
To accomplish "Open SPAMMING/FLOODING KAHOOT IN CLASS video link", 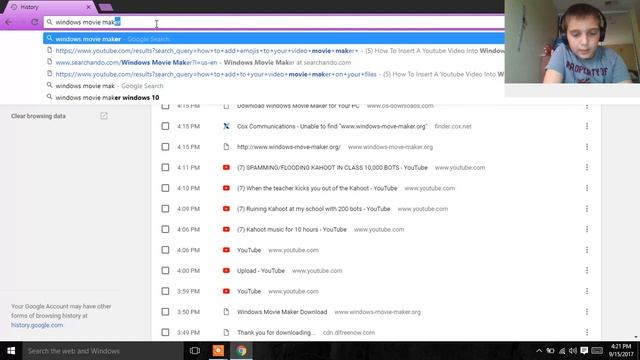I will click(332, 167).
